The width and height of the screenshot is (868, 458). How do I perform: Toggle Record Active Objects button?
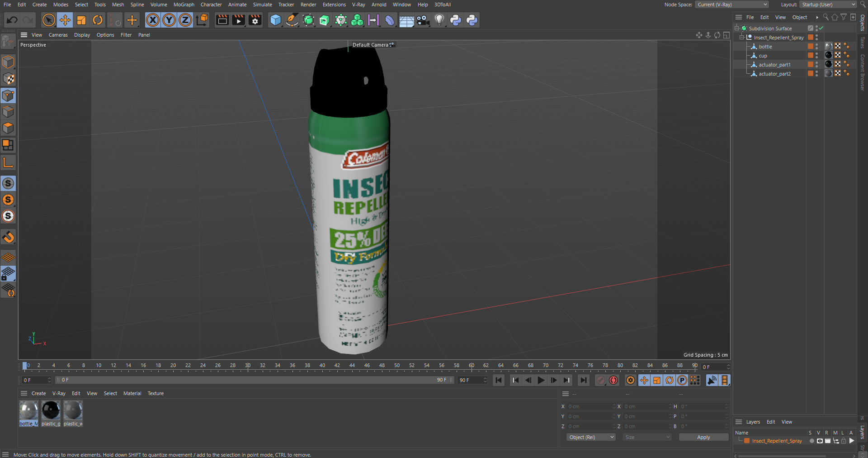[600, 380]
